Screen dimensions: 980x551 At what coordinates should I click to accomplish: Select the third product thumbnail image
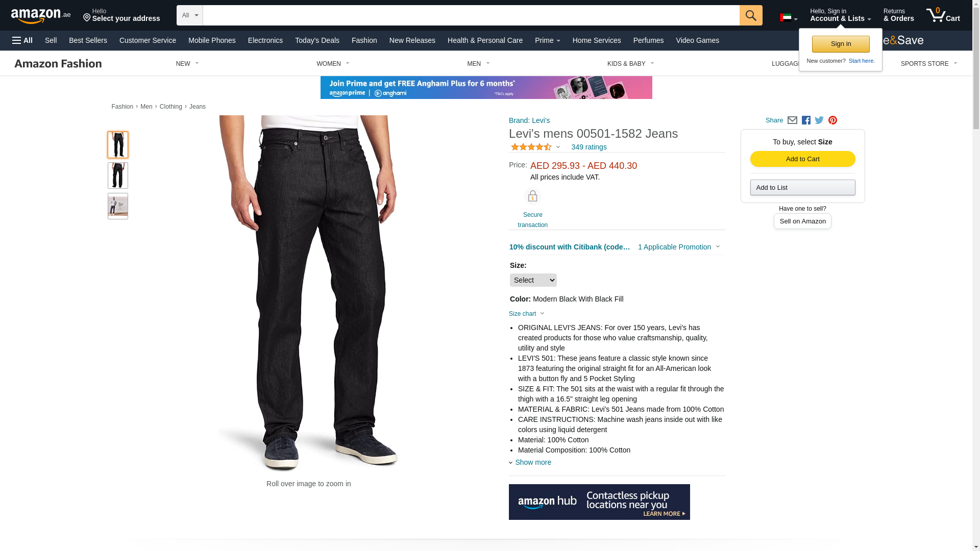pos(118,206)
